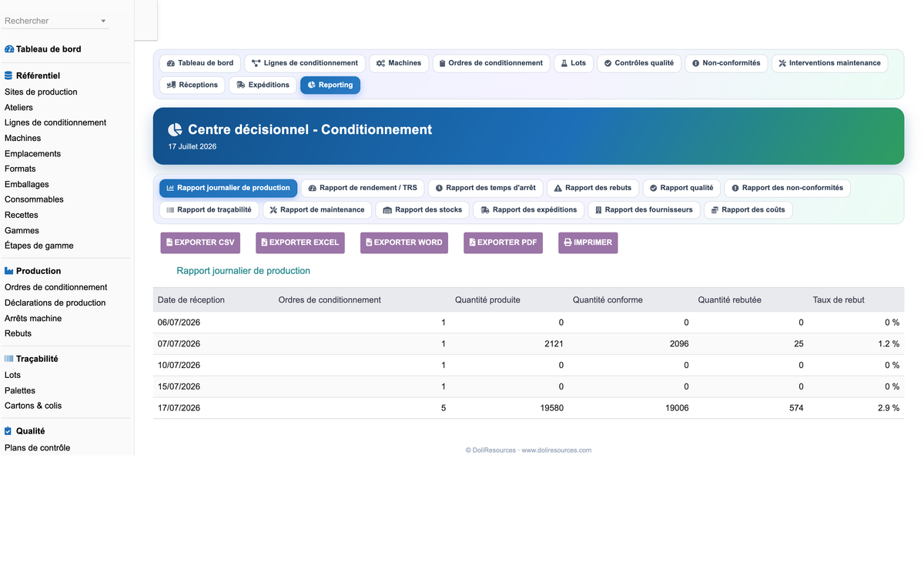Open the Rapport qualité tab
This screenshot has height=572, width=924.
(x=681, y=188)
